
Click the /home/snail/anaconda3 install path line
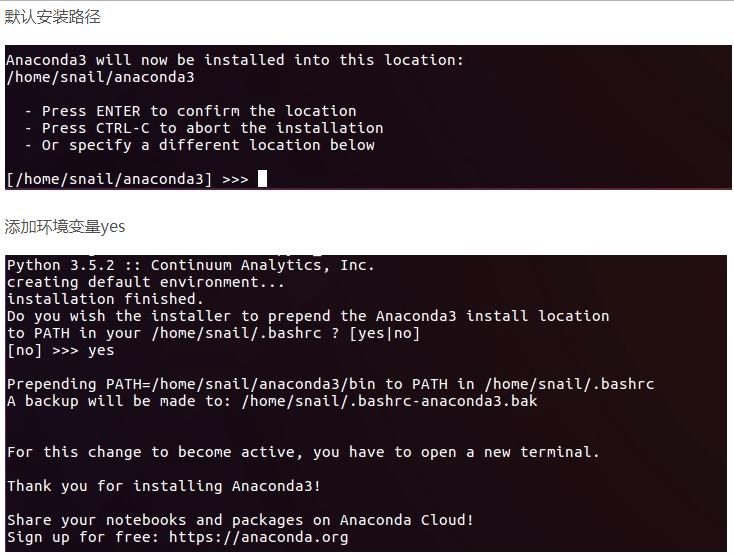click(101, 77)
